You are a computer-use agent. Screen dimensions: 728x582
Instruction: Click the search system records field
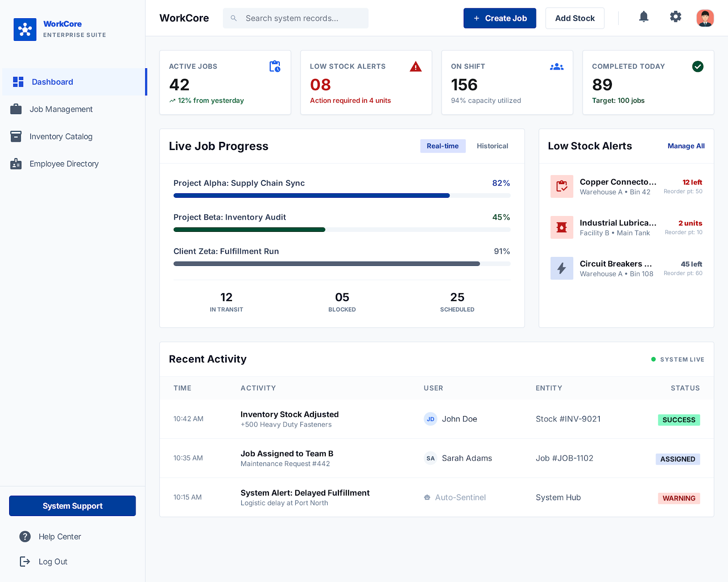[x=295, y=18]
